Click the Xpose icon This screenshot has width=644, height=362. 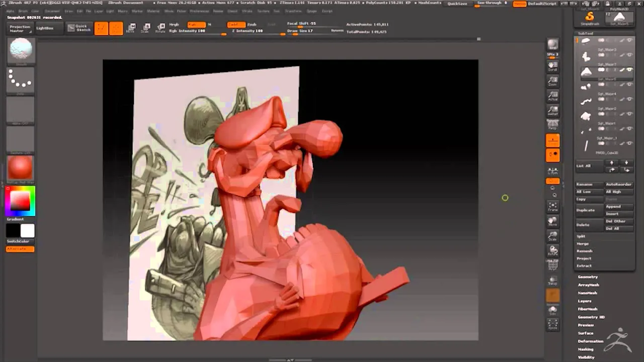(x=552, y=325)
